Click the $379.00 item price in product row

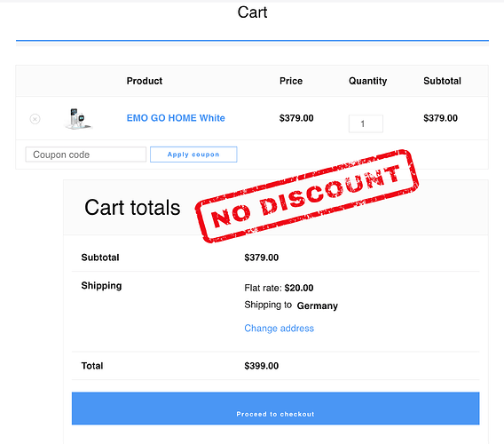(296, 118)
